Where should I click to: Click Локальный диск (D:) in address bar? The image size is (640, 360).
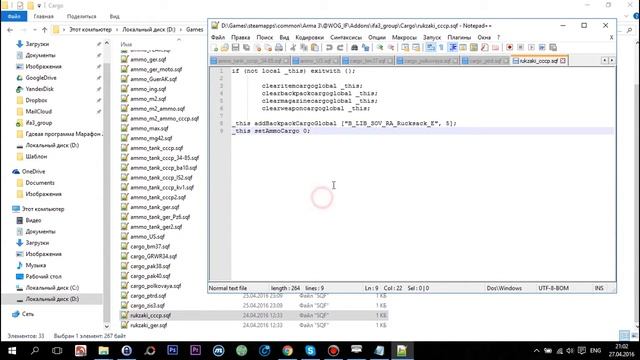point(149,30)
